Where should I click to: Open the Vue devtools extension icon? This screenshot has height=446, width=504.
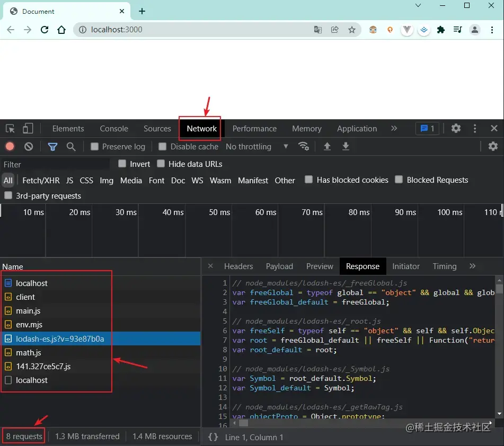(407, 30)
